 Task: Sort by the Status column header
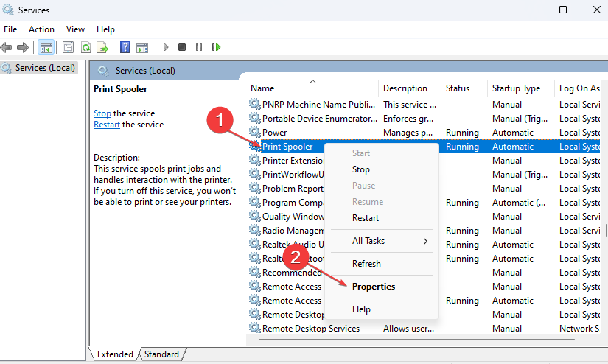[x=464, y=88]
